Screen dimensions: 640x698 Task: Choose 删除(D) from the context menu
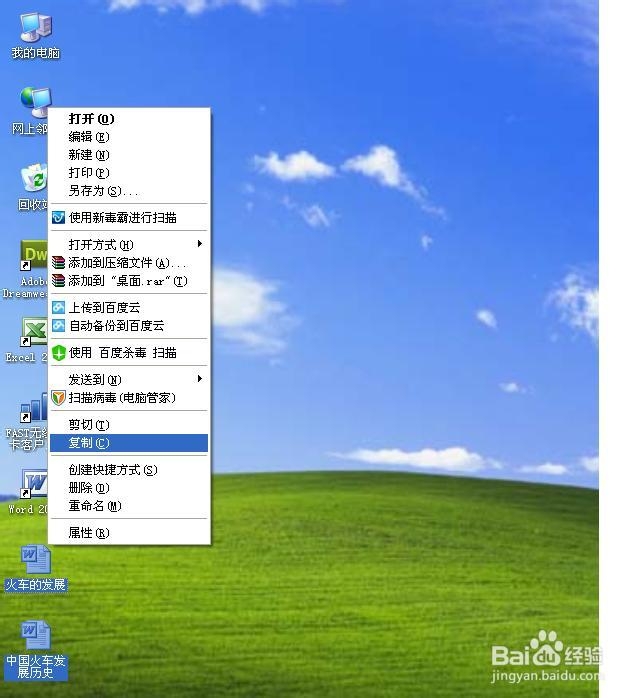pyautogui.click(x=129, y=488)
